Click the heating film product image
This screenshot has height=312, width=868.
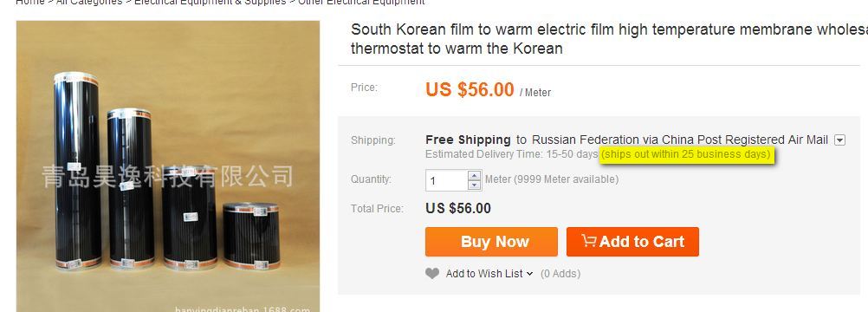[x=168, y=166]
